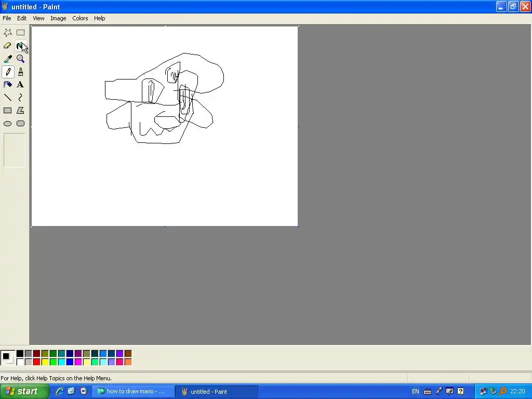Choose the bright yellow palette color
The height and width of the screenshot is (399, 532).
pos(45,362)
